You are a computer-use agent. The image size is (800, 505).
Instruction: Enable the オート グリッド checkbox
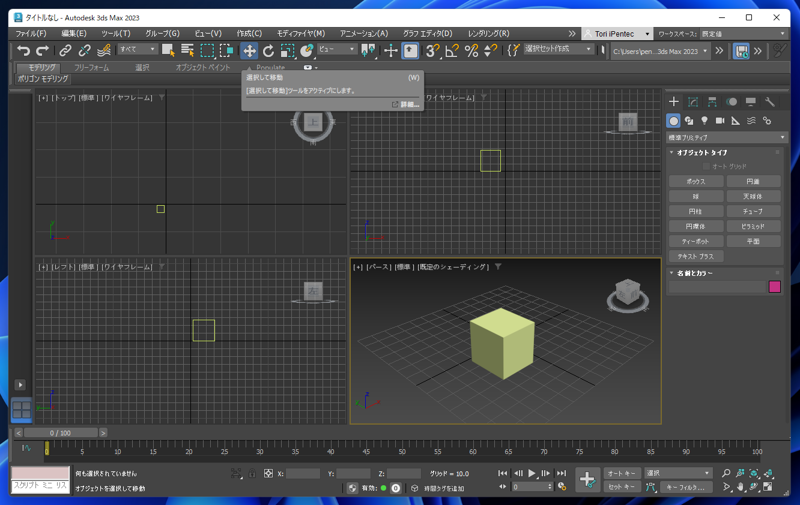pos(706,166)
